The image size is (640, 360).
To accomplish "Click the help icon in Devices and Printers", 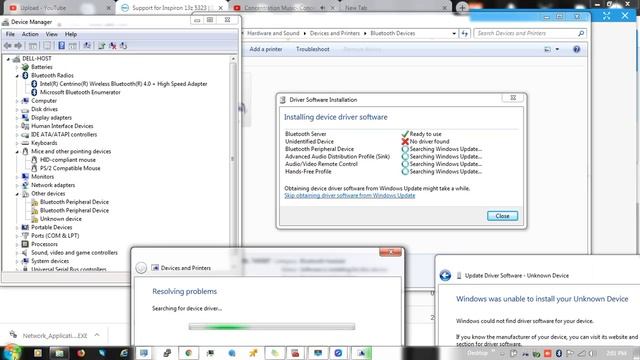I will click(x=576, y=49).
